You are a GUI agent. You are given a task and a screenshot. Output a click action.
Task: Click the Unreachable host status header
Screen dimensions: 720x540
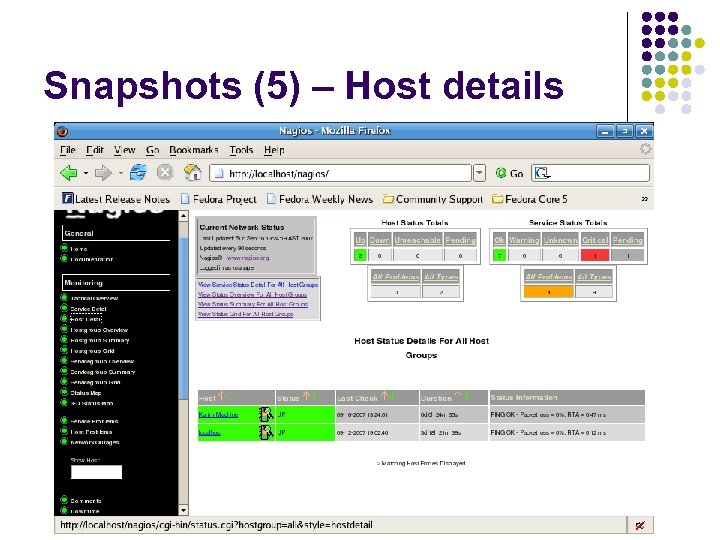(417, 240)
